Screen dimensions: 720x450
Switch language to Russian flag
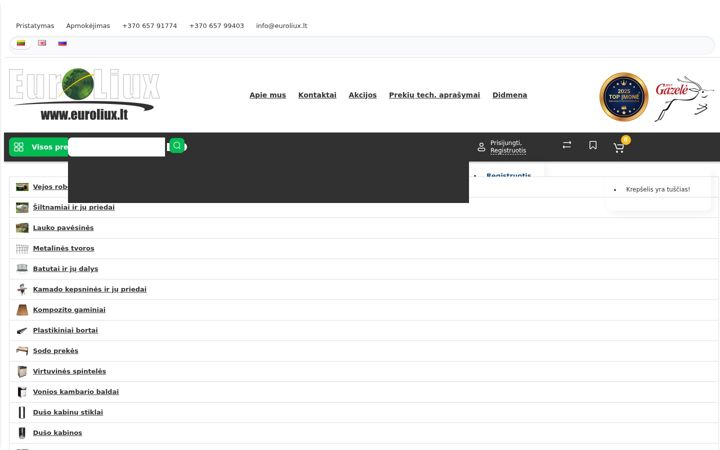pyautogui.click(x=62, y=43)
